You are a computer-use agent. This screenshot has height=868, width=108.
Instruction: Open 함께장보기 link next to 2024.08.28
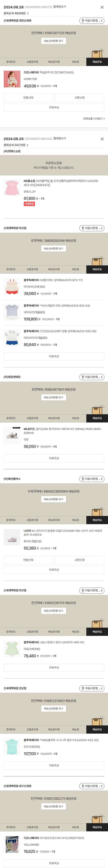point(60,7)
